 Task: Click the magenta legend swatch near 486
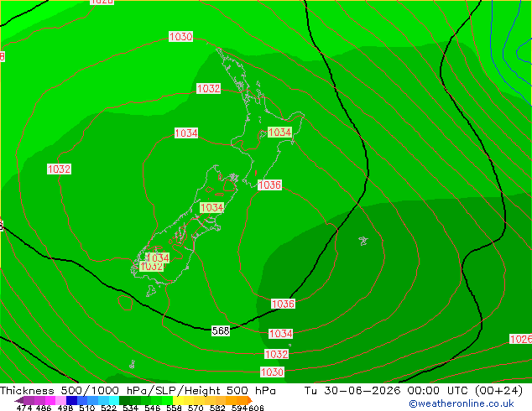(50, 400)
